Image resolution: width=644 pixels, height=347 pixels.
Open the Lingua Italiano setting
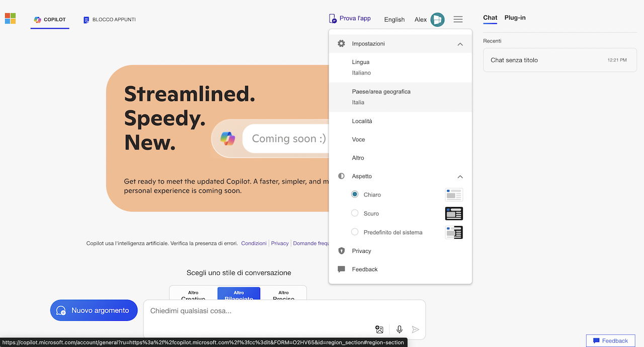click(x=400, y=67)
